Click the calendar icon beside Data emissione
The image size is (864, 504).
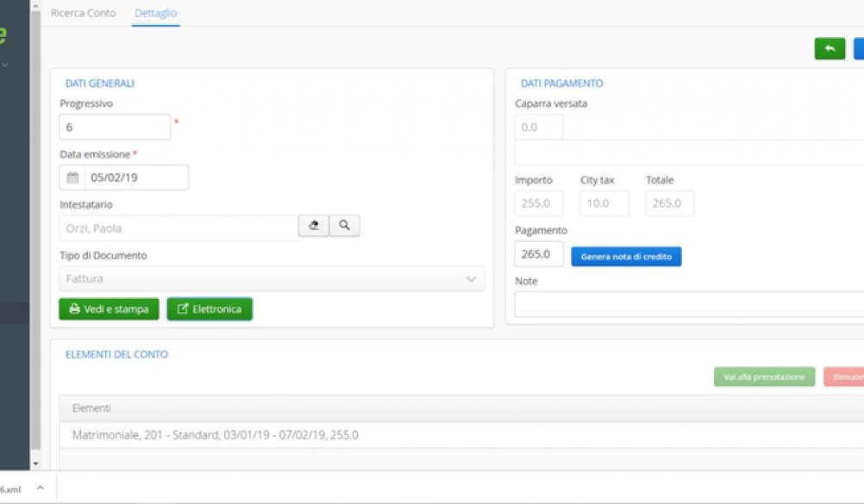pos(72,177)
